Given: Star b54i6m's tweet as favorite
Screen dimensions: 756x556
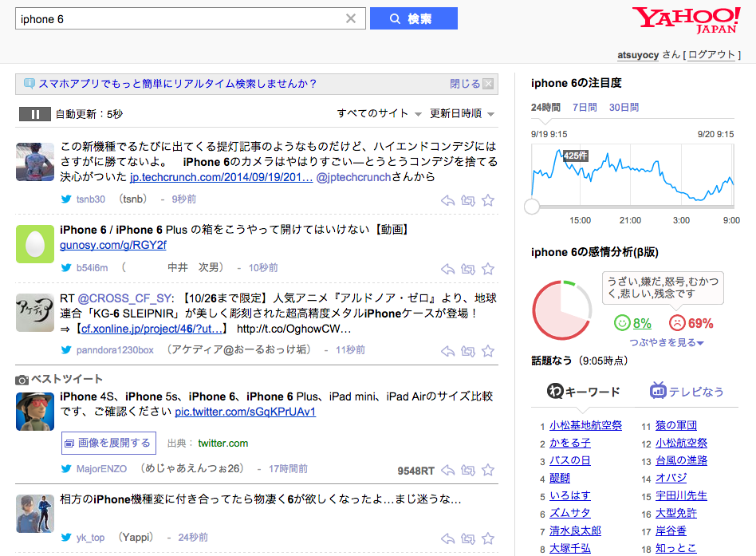Looking at the screenshot, I should click(x=488, y=269).
